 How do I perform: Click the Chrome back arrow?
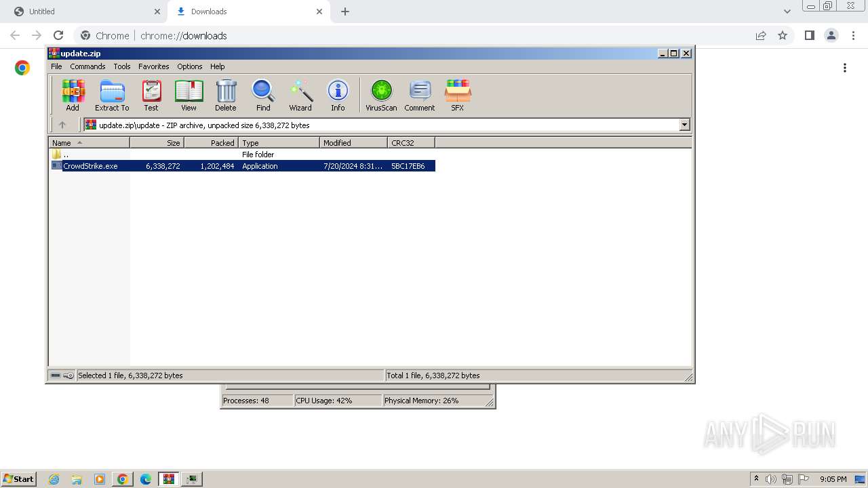(x=15, y=35)
